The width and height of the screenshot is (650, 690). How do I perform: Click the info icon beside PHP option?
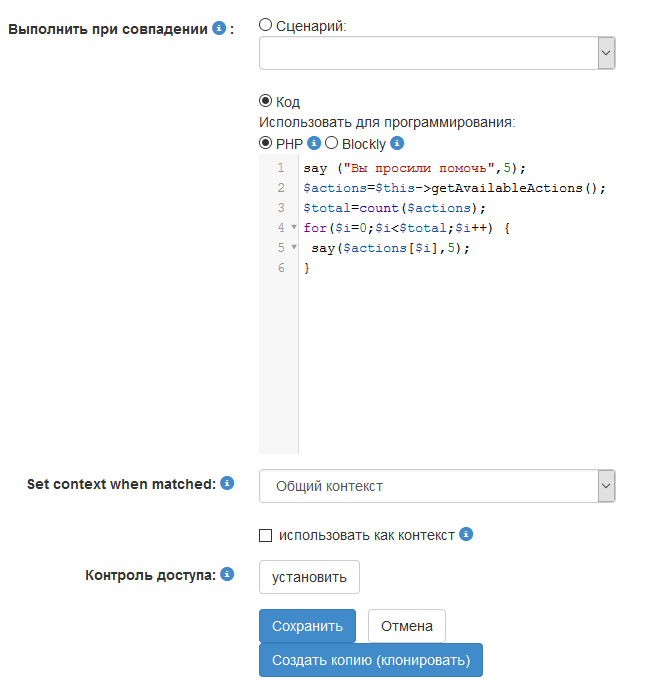coord(314,143)
